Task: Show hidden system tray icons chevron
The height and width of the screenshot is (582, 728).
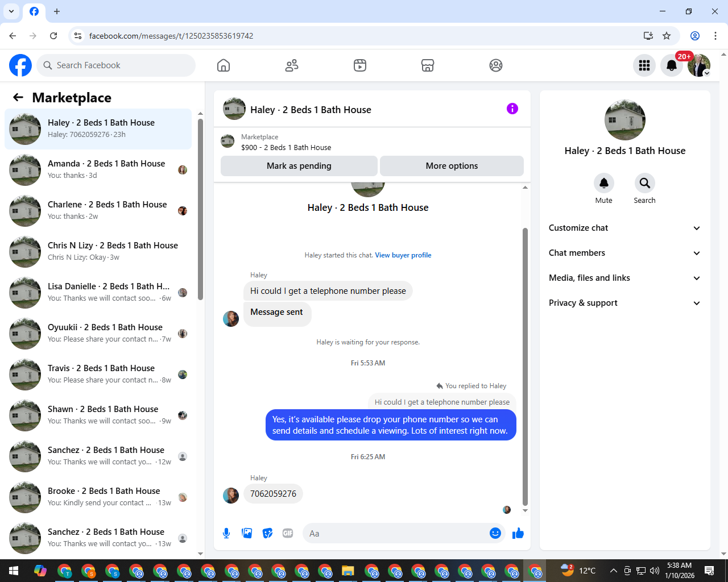Action: (x=613, y=571)
